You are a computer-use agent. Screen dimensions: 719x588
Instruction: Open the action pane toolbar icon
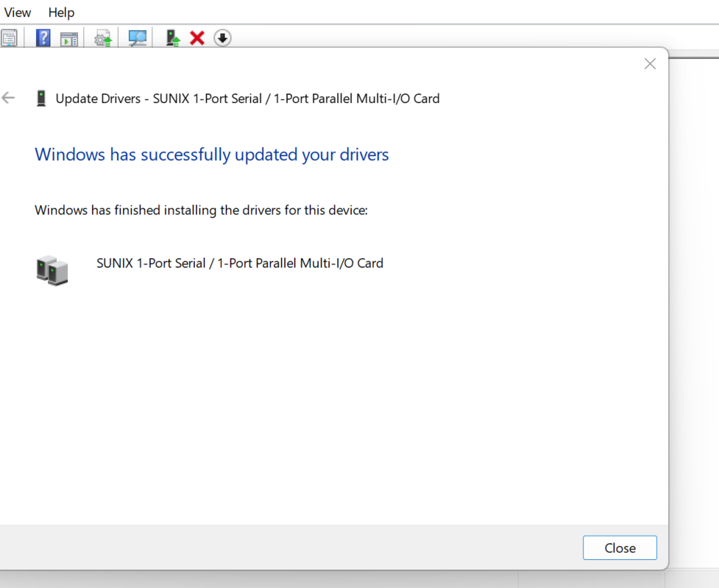68,38
